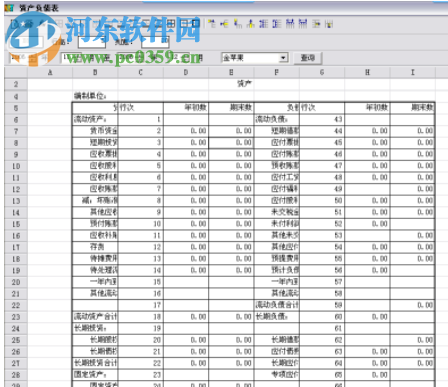Select column header G
Viewport: 448px width, 387px height.
322,72
